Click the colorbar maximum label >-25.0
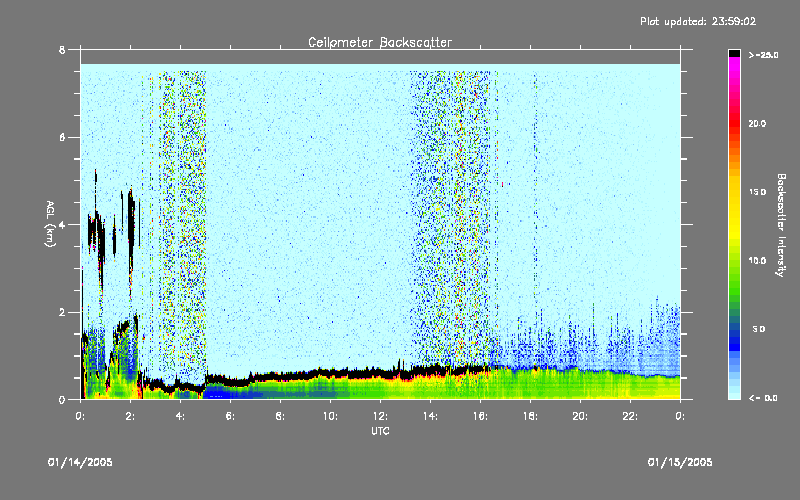The image size is (800, 500). tap(763, 55)
